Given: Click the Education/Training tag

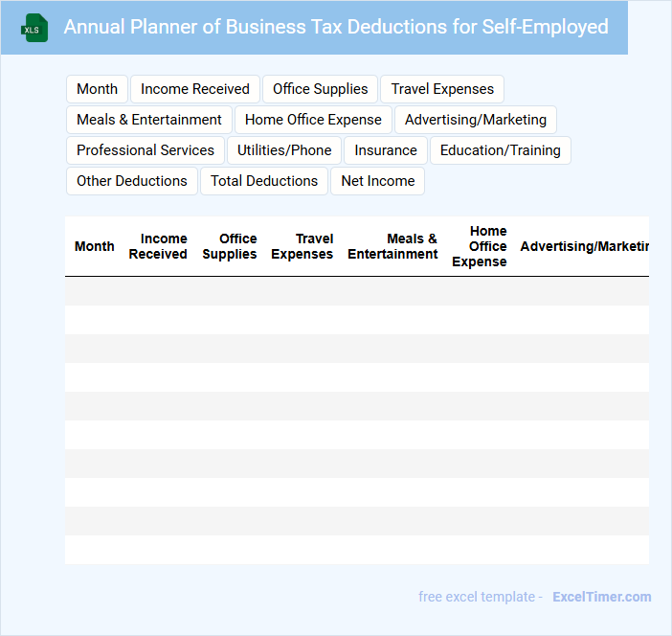Looking at the screenshot, I should point(501,150).
